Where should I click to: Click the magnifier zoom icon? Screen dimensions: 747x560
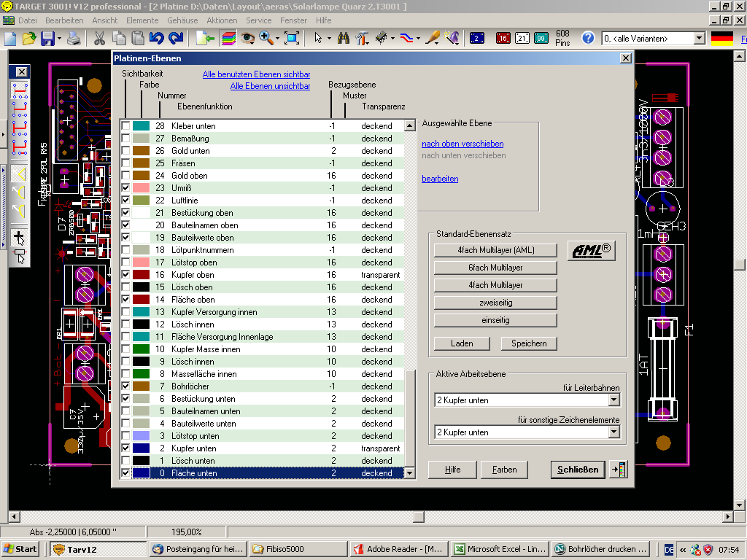[x=266, y=38]
